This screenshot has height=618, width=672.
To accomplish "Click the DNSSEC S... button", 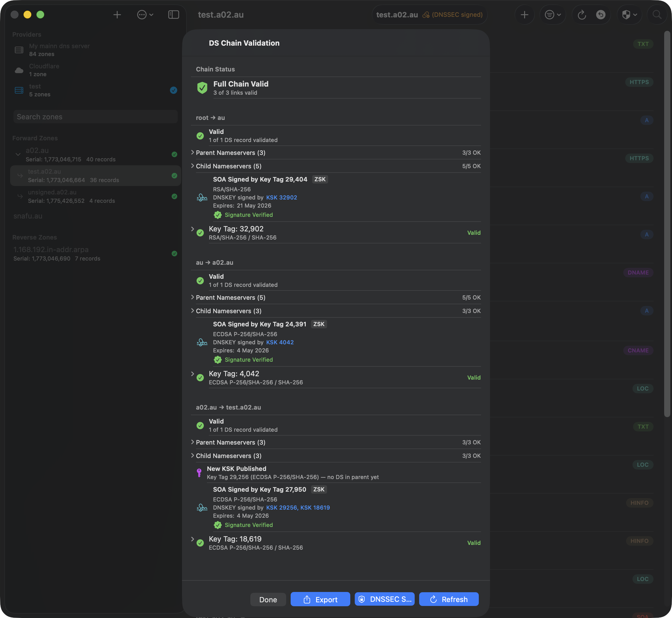I will (x=385, y=599).
